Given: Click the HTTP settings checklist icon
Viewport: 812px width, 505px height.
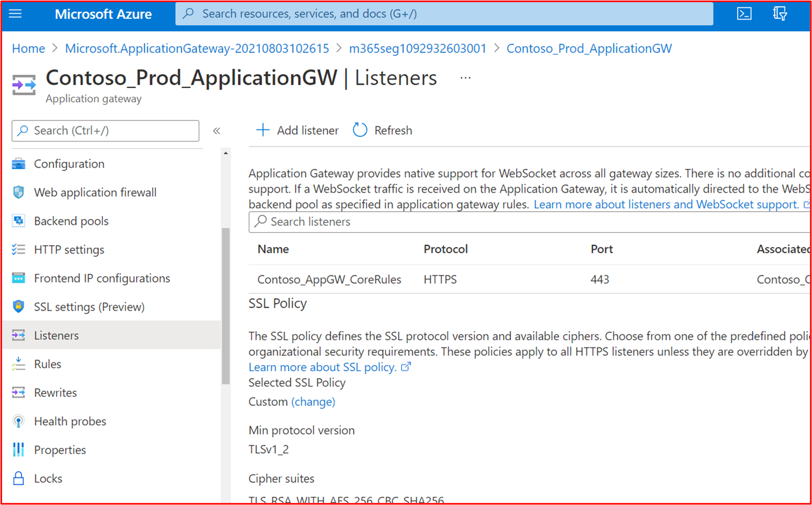Looking at the screenshot, I should pos(19,250).
